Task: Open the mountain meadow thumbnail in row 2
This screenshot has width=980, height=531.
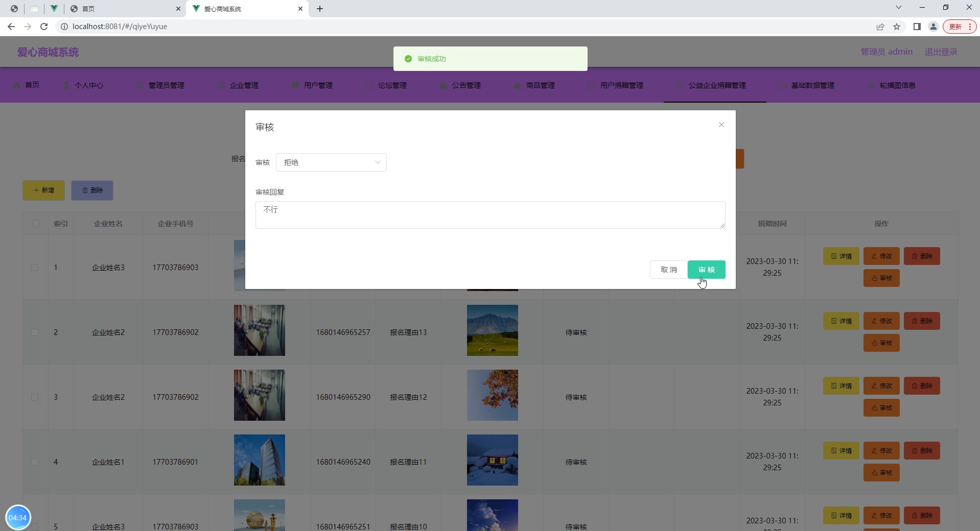Action: click(x=493, y=330)
